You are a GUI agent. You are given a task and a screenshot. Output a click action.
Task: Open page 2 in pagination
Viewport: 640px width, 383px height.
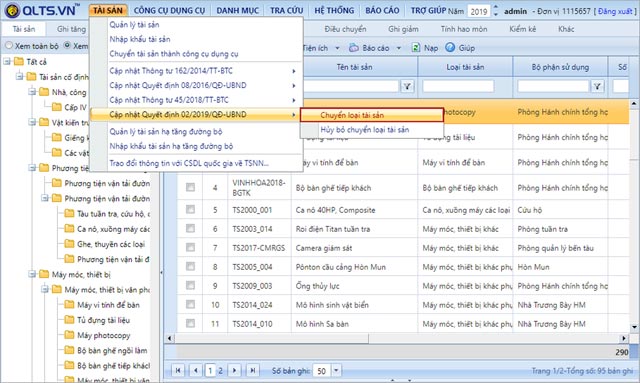(x=220, y=370)
